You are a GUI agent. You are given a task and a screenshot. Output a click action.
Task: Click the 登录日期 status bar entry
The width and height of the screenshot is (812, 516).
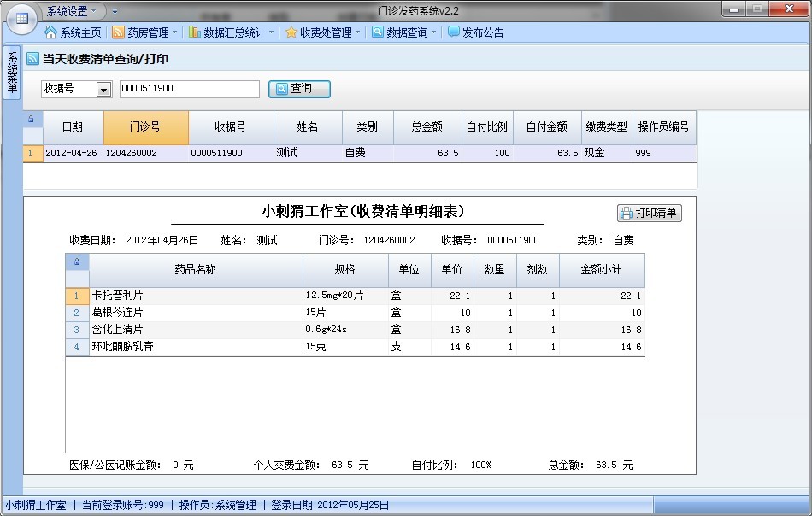click(x=330, y=506)
